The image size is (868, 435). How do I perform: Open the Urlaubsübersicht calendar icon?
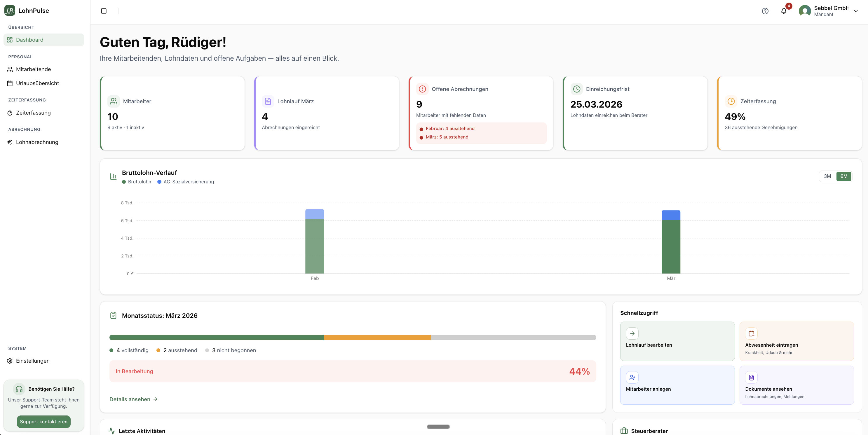[x=10, y=83]
